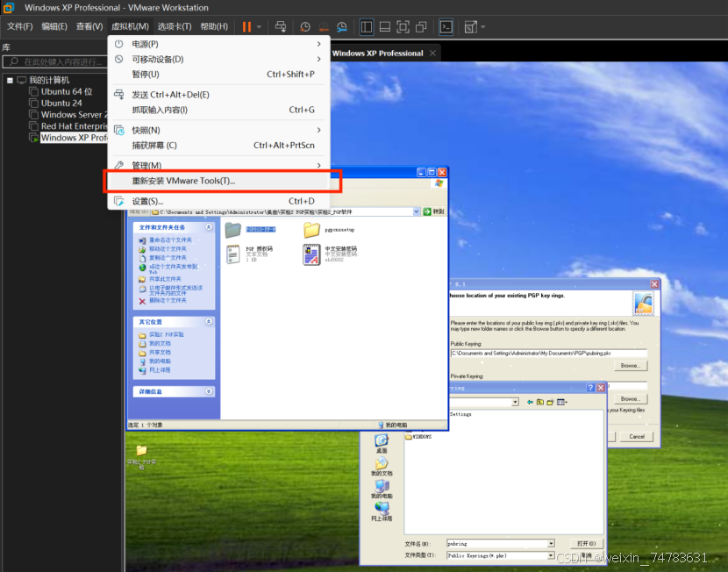728x572 pixels.
Task: Switch to Unity mode icon
Action: pos(421,27)
